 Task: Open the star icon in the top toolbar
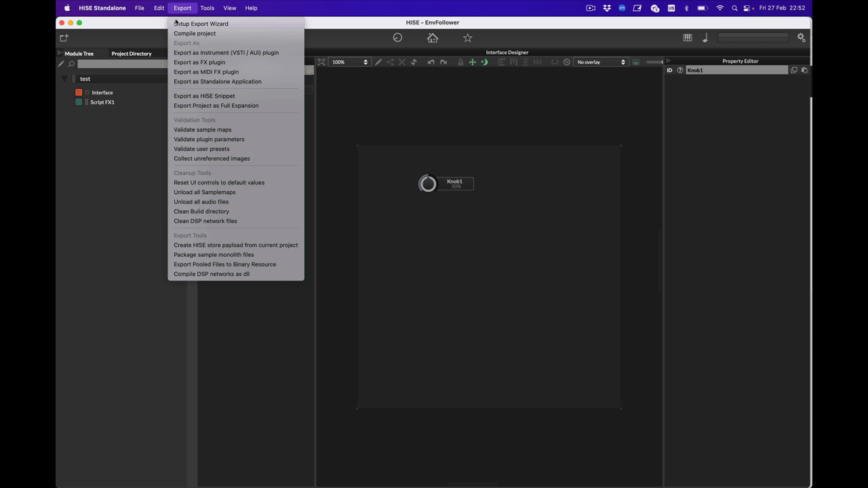(467, 38)
